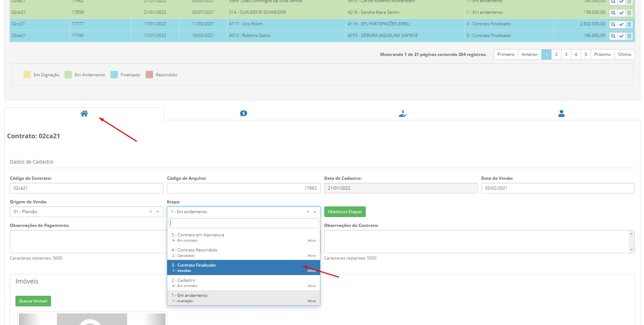The width and height of the screenshot is (644, 325).
Task: Delete contract 03ce21 with trash icon
Action: [x=629, y=36]
